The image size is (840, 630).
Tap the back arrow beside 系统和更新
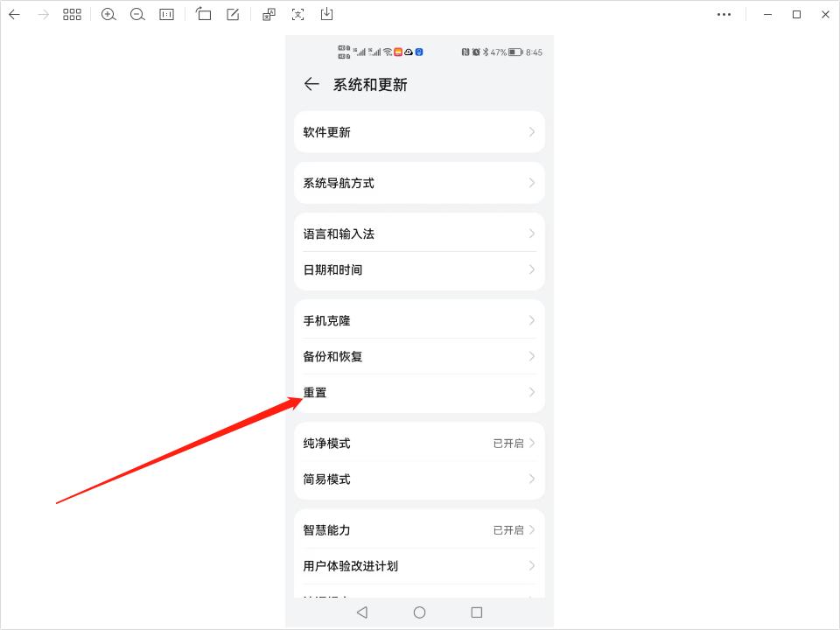[311, 84]
